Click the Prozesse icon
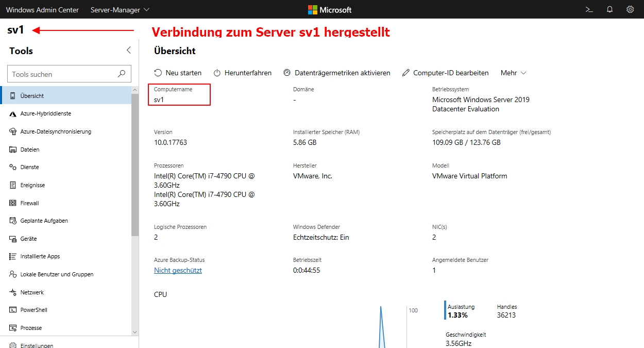 click(x=13, y=328)
